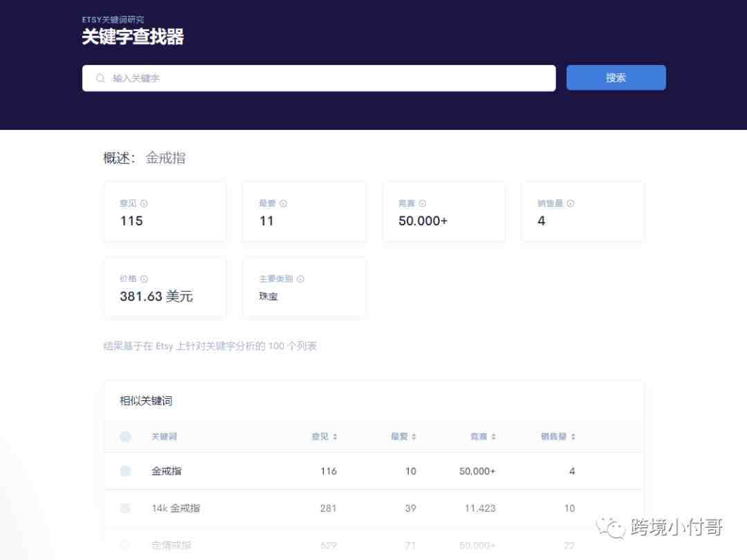Open info icon beside 竞赛 card label

(x=423, y=203)
